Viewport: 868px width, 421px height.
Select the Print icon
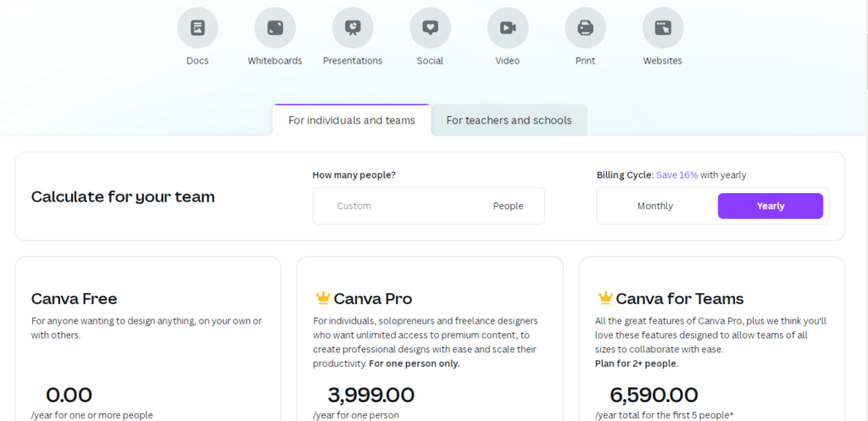tap(585, 28)
